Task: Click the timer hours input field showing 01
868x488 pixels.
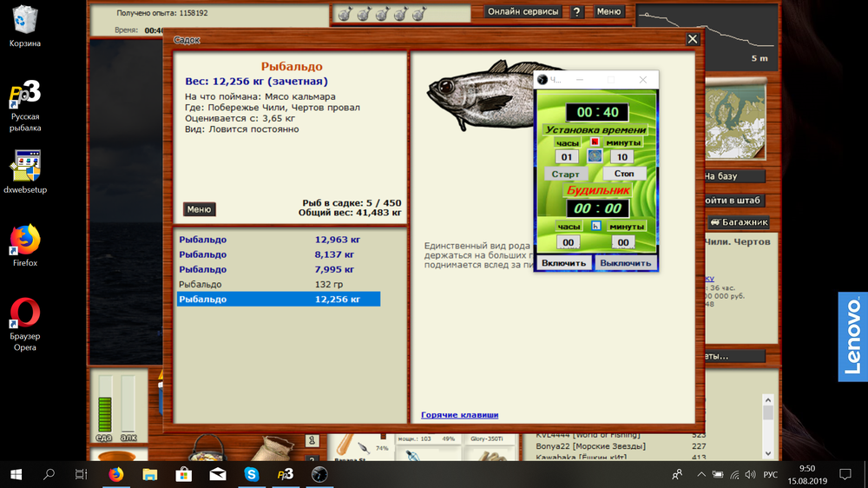Action: (567, 157)
